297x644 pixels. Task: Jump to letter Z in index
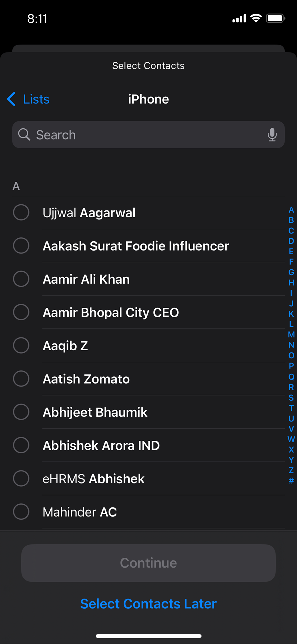pos(291,470)
